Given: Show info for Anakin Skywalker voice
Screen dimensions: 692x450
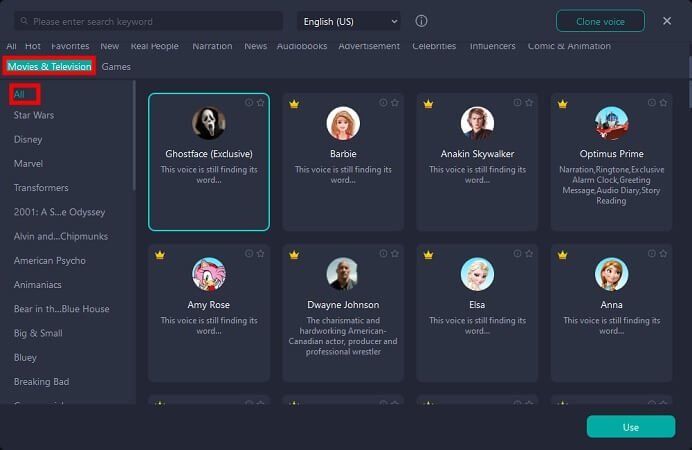Looking at the screenshot, I should click(x=517, y=102).
